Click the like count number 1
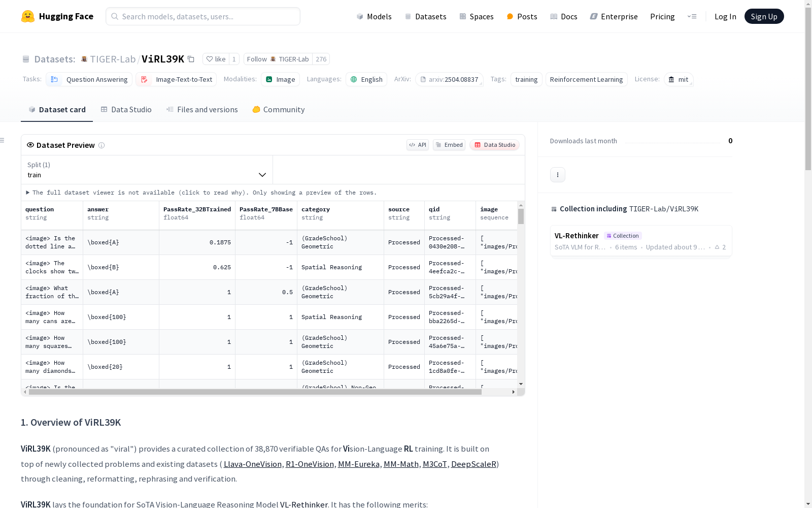Viewport: 812px width, 508px height. (x=234, y=59)
